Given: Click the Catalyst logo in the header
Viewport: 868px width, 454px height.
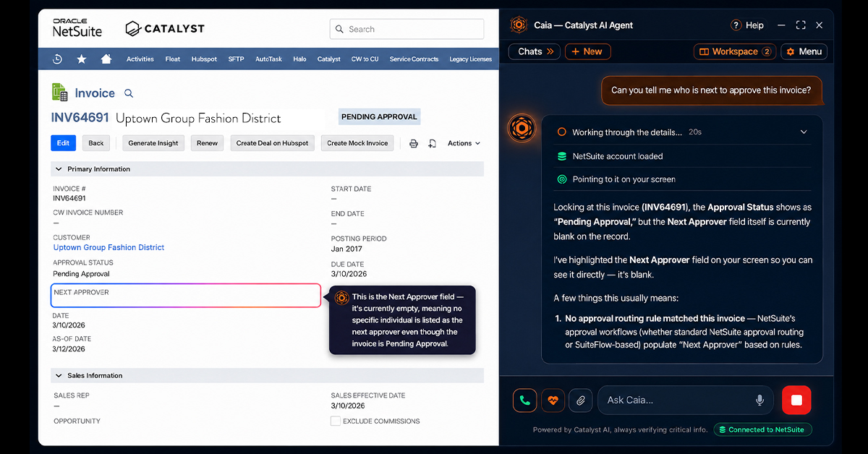Looking at the screenshot, I should tap(165, 29).
